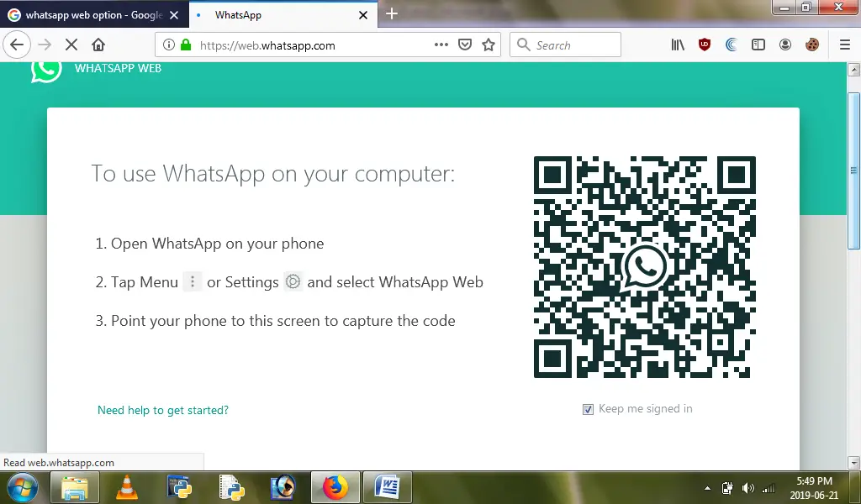Open the Python file taskbar icon

pyautogui.click(x=231, y=487)
